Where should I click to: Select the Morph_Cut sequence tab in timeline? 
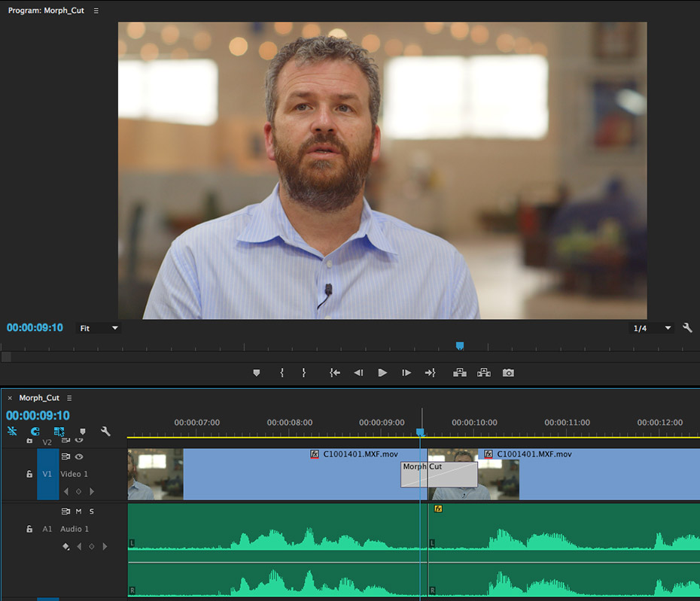pos(39,398)
